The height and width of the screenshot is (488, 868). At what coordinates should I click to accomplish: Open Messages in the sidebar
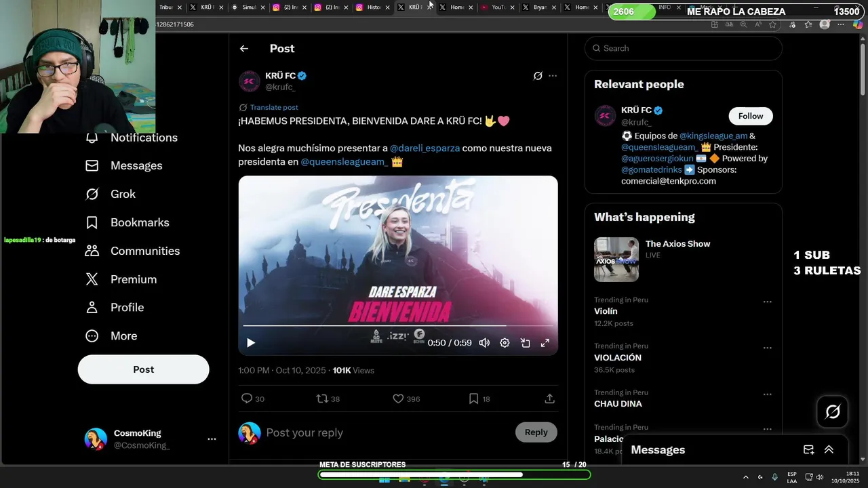(123, 166)
